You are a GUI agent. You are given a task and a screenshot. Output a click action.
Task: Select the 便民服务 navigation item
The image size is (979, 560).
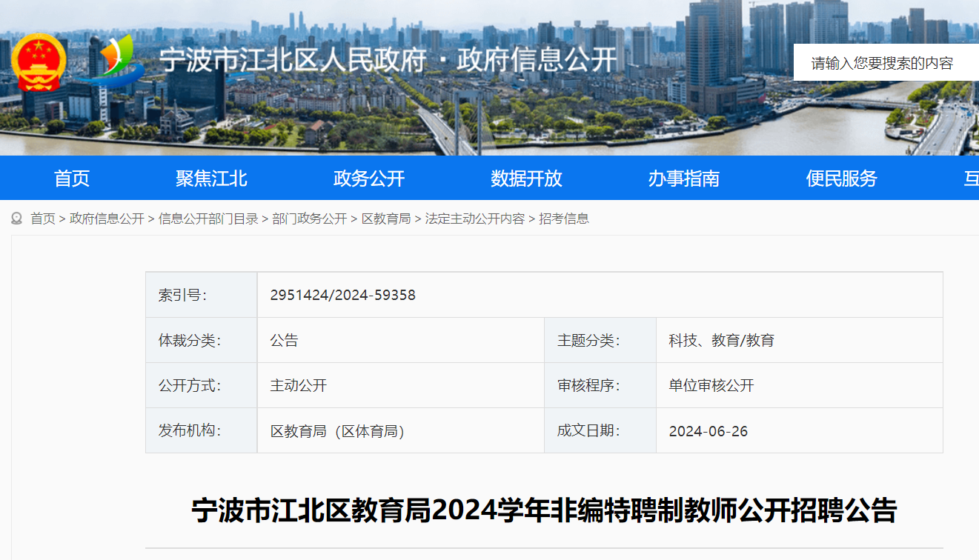841,179
